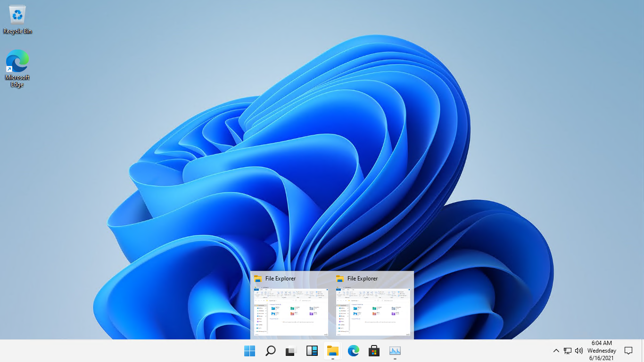This screenshot has width=644, height=362.
Task: Click the Show desktop strip at taskbar edge
Action: click(643, 351)
